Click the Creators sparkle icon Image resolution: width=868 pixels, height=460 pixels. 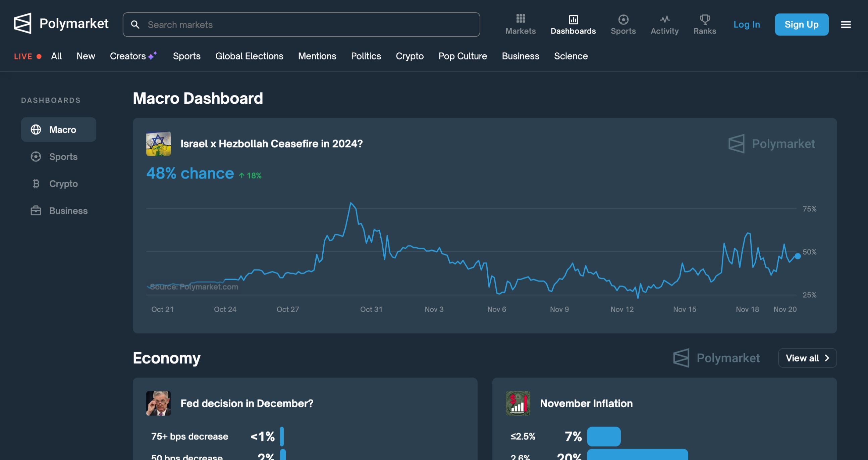[x=153, y=55]
